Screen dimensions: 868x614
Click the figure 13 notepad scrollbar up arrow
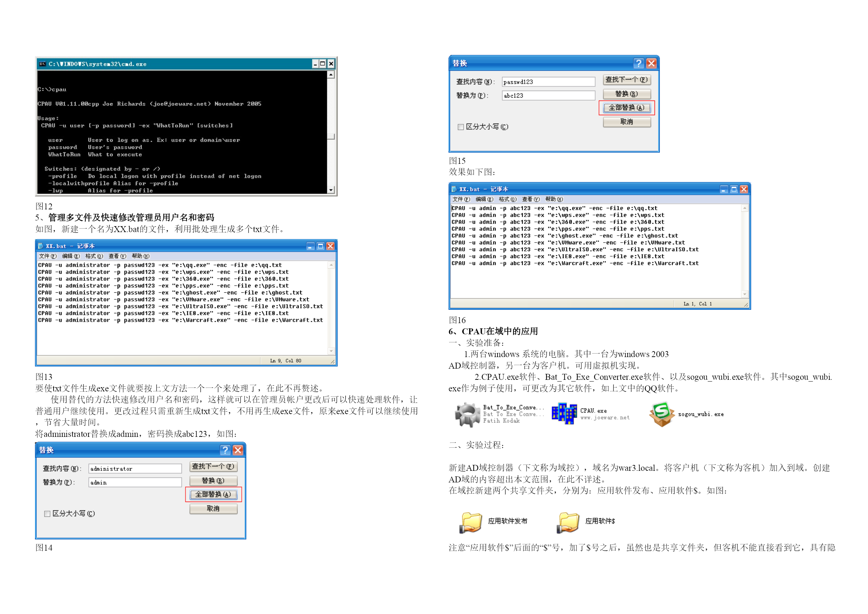coord(331,265)
